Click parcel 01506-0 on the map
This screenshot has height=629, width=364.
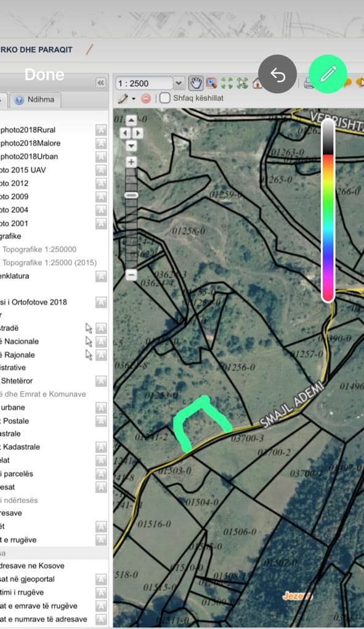tap(240, 532)
